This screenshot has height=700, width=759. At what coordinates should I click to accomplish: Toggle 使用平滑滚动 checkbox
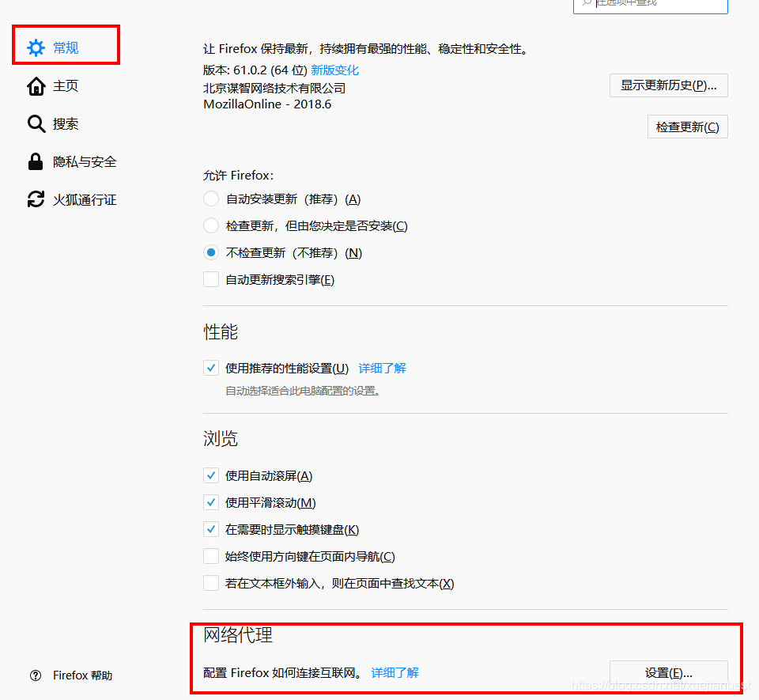211,502
